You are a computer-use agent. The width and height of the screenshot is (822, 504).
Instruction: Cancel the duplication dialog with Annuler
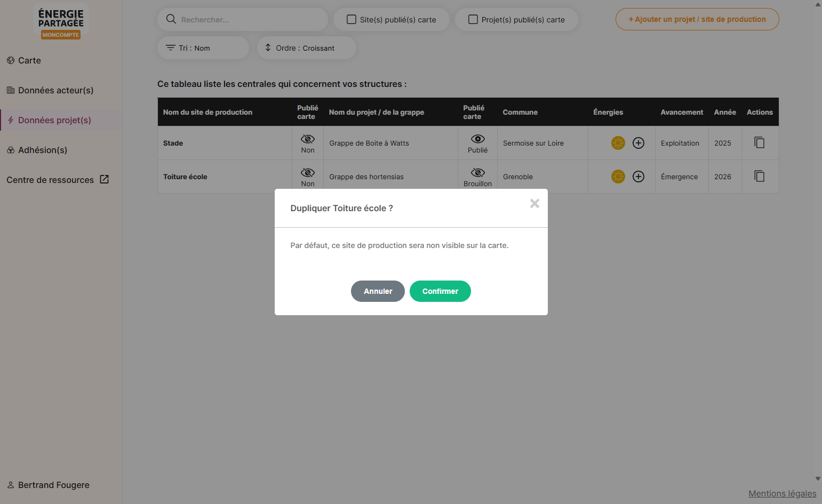(378, 291)
